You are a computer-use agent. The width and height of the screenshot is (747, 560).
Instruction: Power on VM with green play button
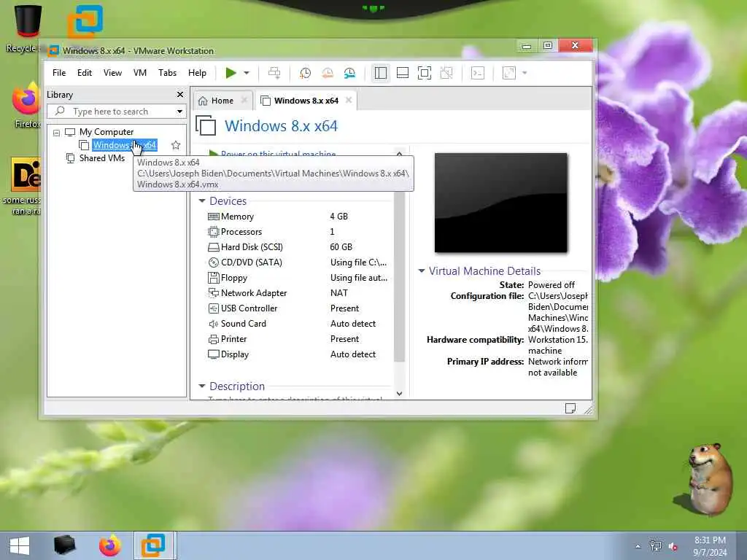(231, 73)
